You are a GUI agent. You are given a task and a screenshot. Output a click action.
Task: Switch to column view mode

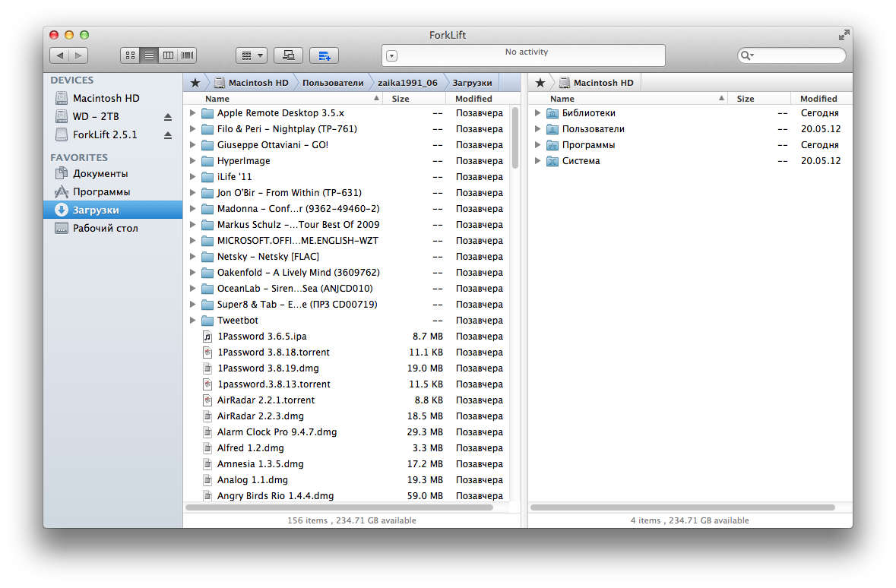[x=168, y=55]
